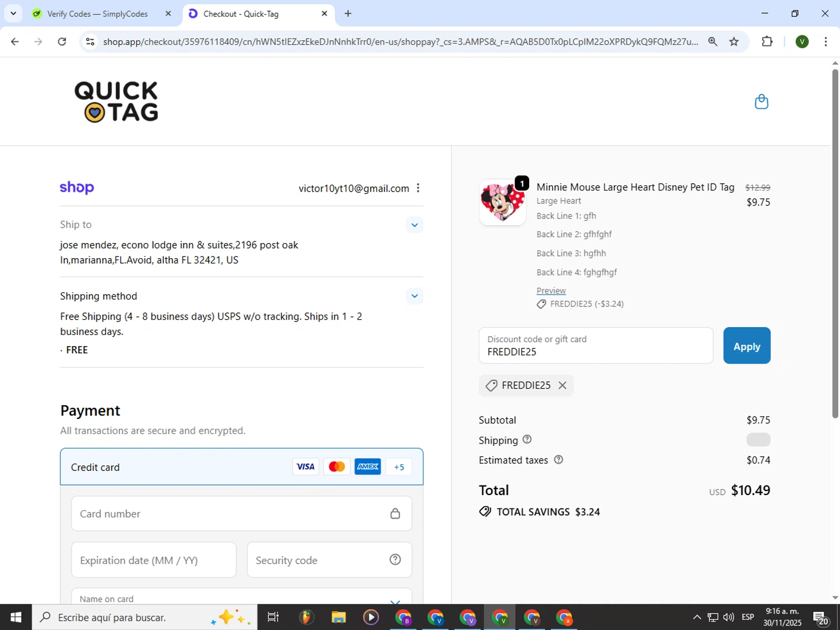Viewport: 840px width, 630px height.
Task: Expand the Ship to address section
Action: 414,225
